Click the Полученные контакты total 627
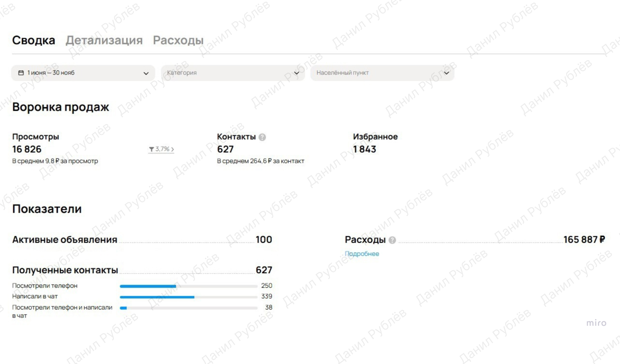Viewport: 620px width, 364px height. pyautogui.click(x=264, y=270)
